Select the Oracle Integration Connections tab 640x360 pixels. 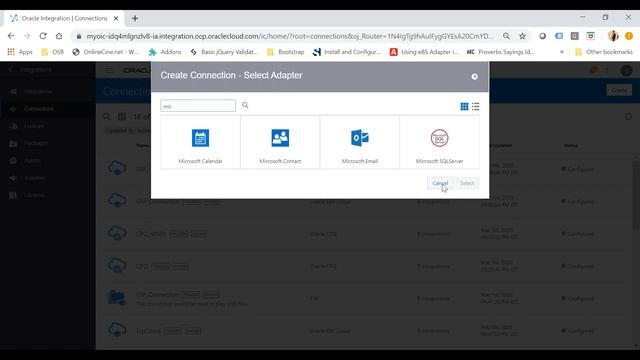click(x=64, y=18)
